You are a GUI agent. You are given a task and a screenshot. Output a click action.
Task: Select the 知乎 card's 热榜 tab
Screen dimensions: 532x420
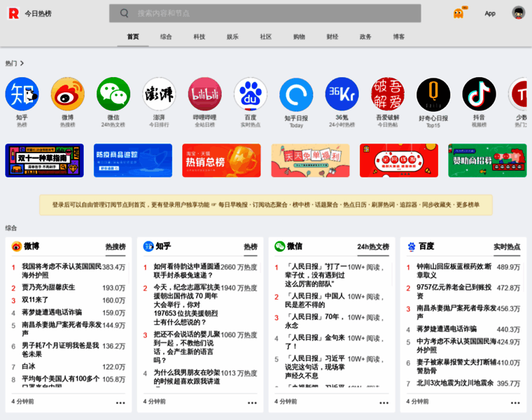coord(251,247)
